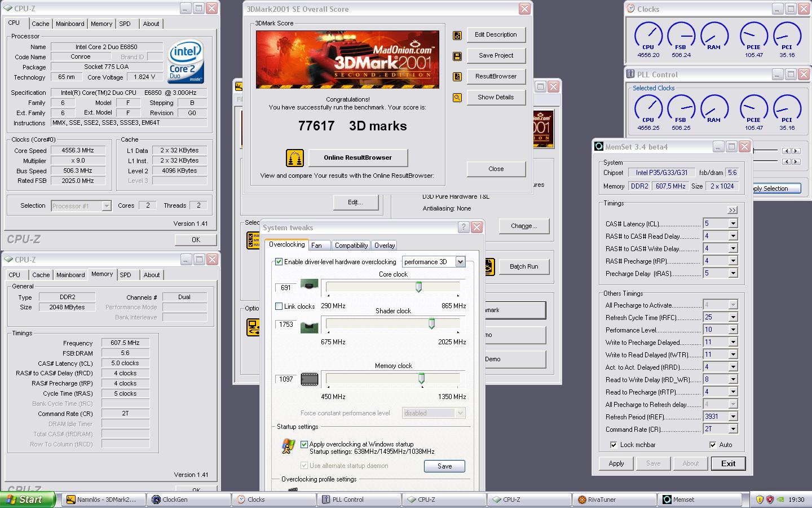Click the FSB gauge in Clocks window
Image resolution: width=812 pixels, height=508 pixels.
681,36
